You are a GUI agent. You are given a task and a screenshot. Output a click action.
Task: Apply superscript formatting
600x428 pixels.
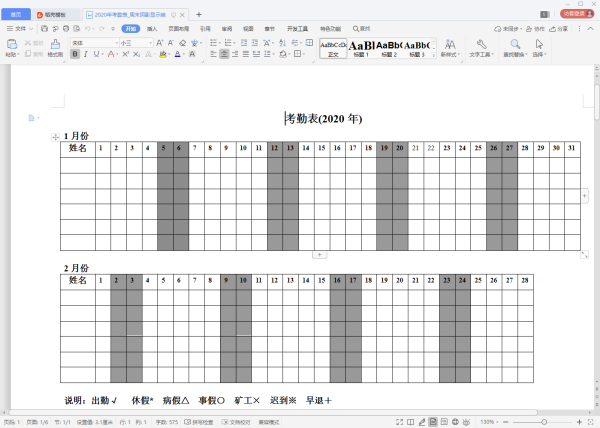126,54
